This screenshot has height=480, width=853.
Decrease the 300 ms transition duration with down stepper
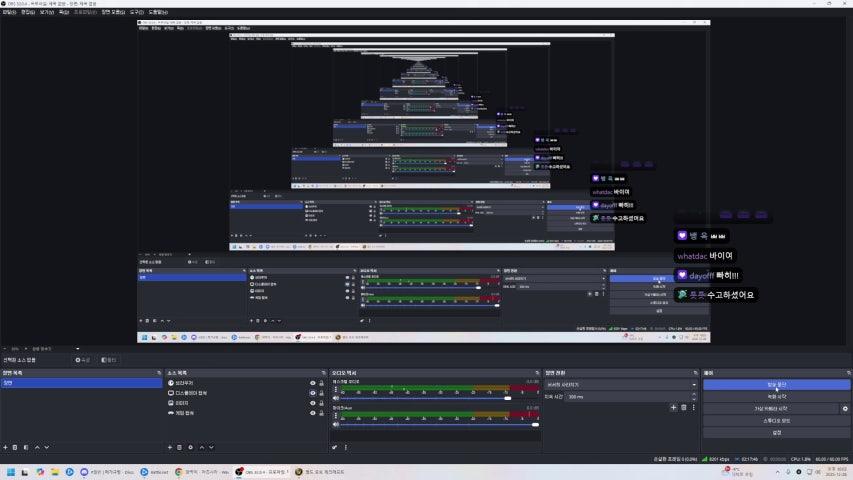coord(694,399)
